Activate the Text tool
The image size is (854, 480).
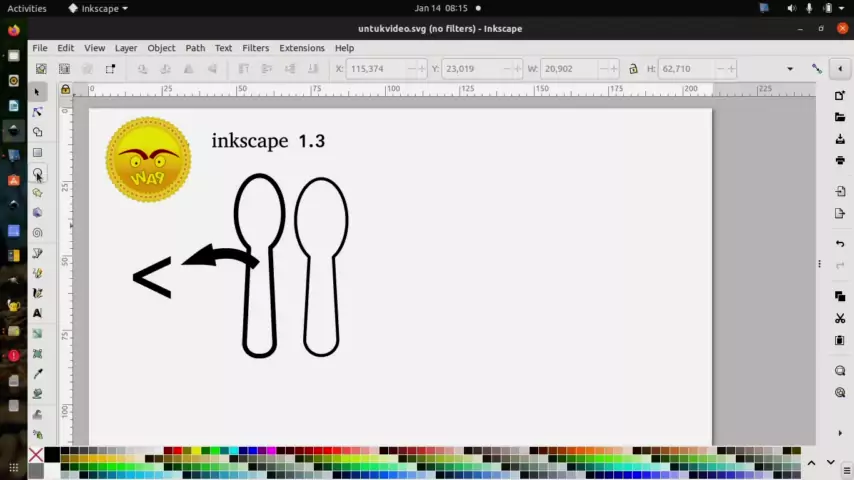point(37,313)
